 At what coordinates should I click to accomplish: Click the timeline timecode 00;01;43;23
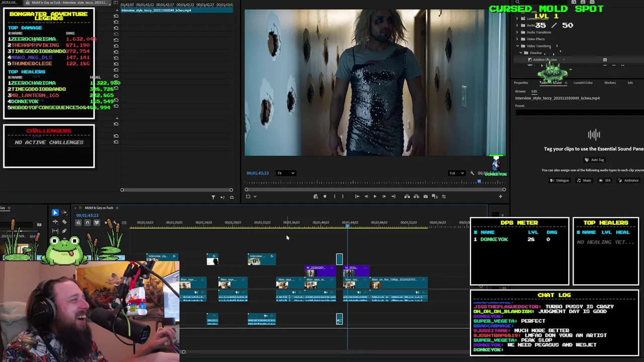87,215
